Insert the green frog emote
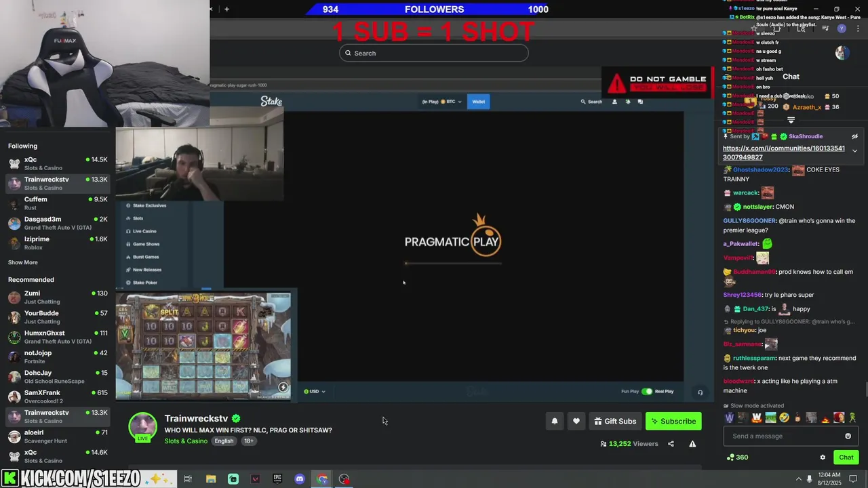Viewport: 868px width, 488px height. click(x=852, y=418)
